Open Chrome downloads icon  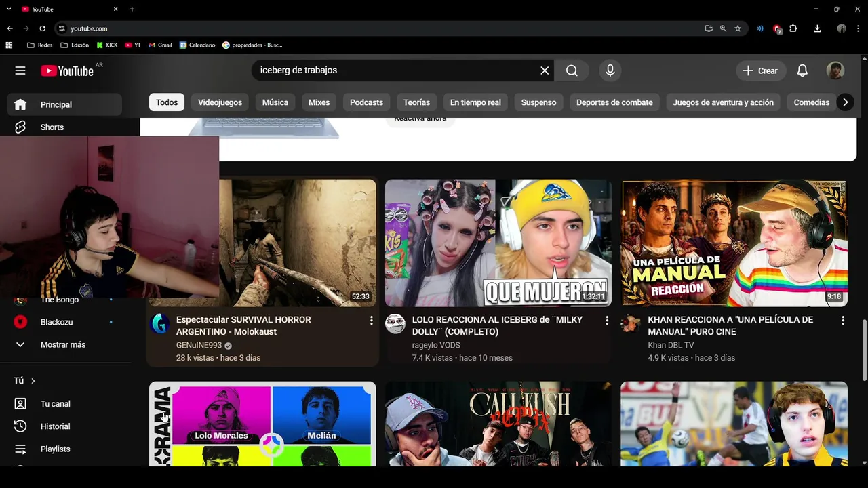tap(817, 28)
